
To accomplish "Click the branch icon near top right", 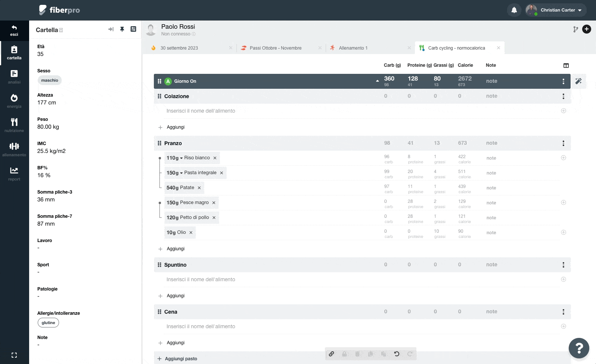I will (575, 29).
